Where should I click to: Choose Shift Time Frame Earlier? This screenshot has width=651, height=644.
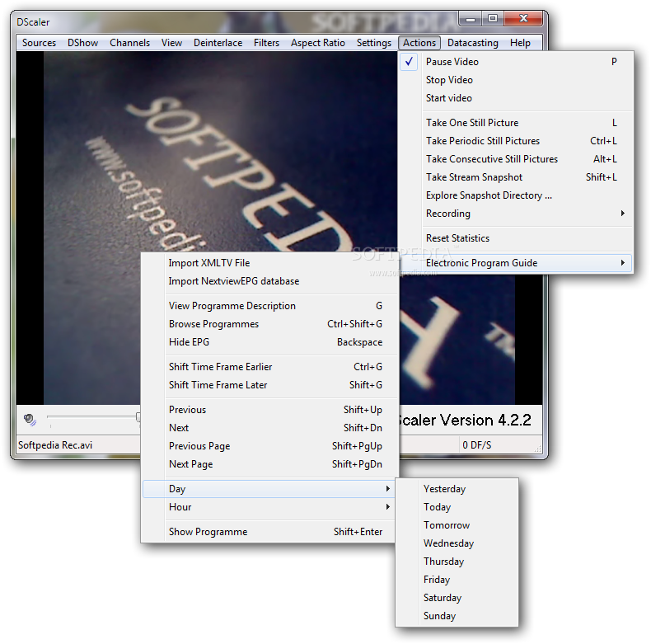269,367
